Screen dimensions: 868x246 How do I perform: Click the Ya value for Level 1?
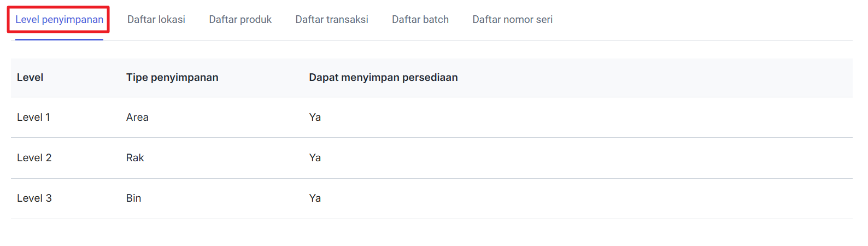tap(315, 118)
